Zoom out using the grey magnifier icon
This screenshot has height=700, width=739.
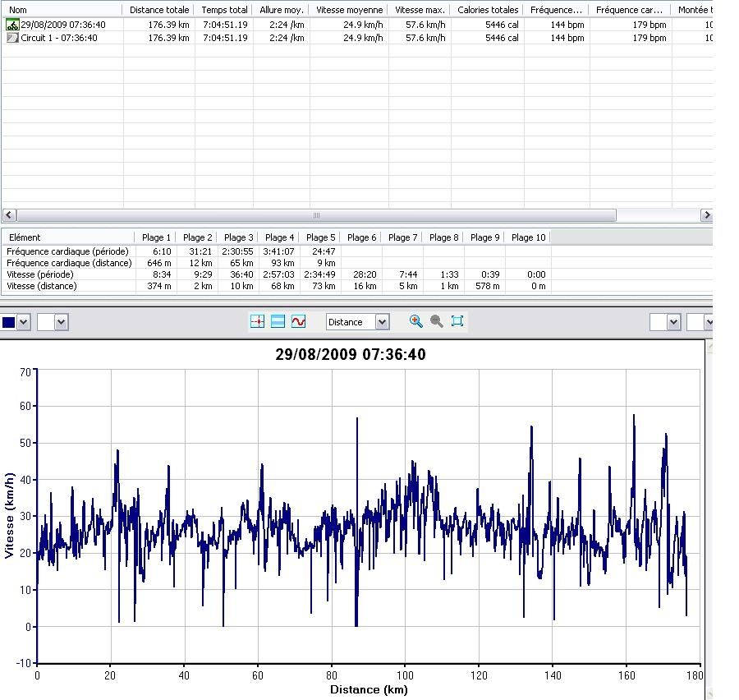(437, 321)
